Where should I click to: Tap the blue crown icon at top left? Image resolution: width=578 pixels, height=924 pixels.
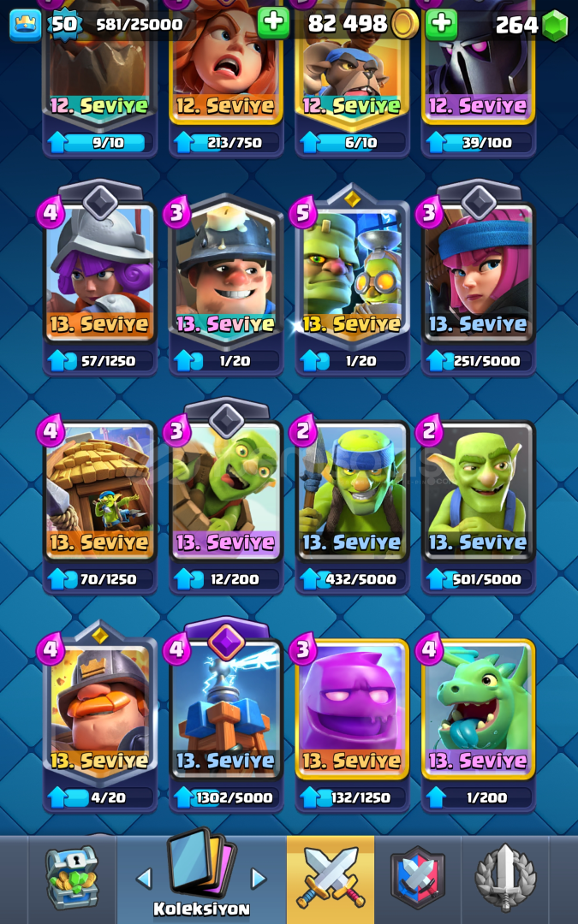click(26, 25)
